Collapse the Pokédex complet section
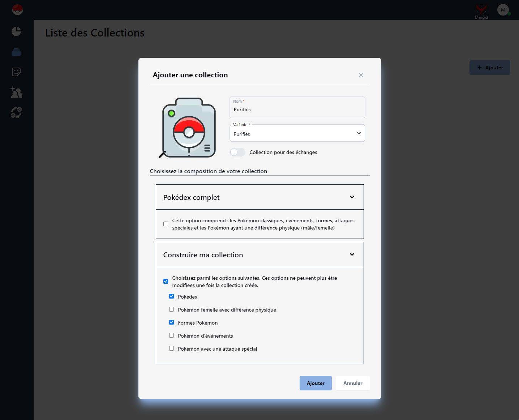Viewport: 519px width, 420px height. pos(352,197)
